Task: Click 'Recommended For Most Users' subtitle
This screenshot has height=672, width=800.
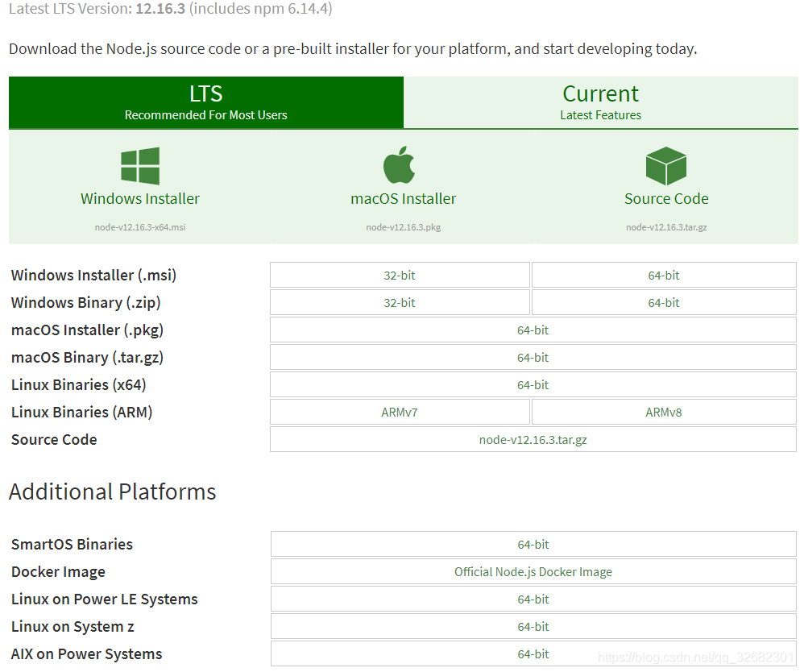Action: point(206,115)
